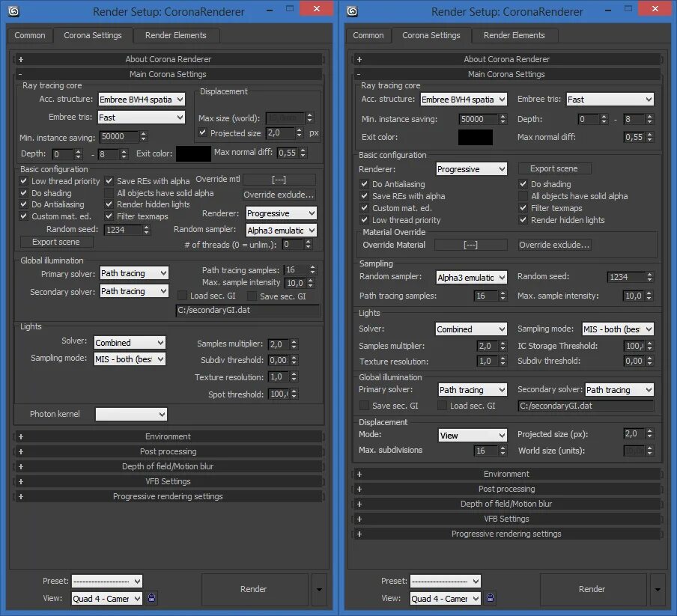This screenshot has width=677, height=616.
Task: Open Renderer dropdown in left window
Action: (x=281, y=213)
